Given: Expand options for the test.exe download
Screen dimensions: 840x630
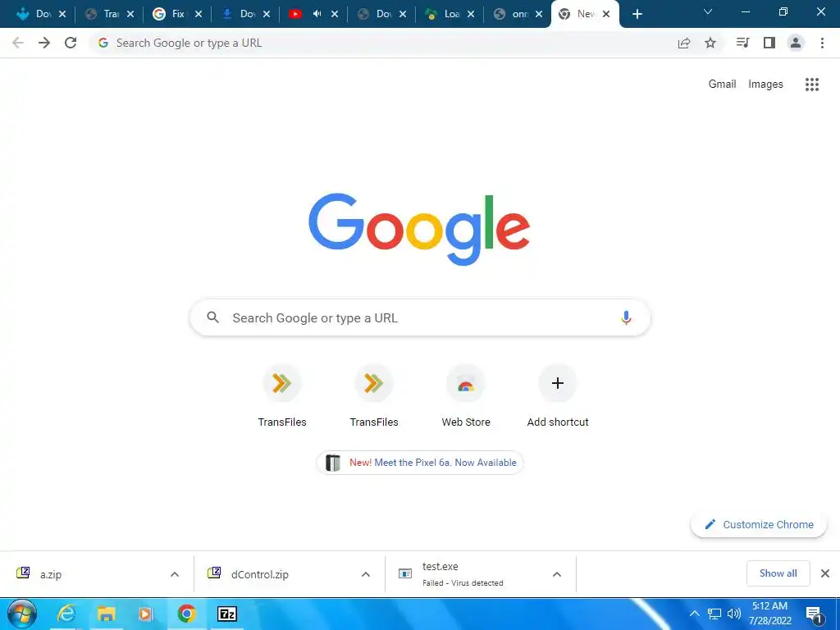Looking at the screenshot, I should [557, 574].
